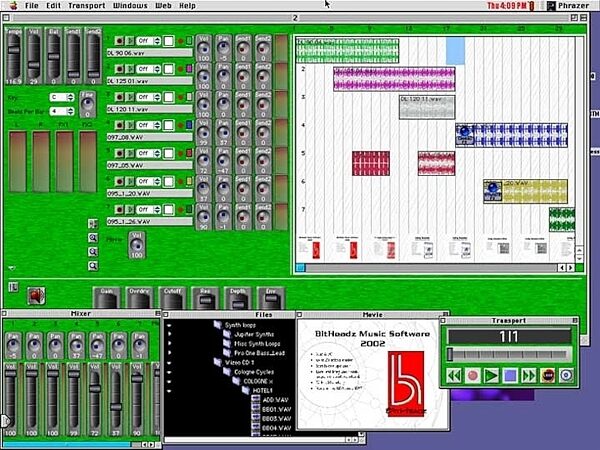Viewport: 600px width, 450px height.
Task: Click the blue circular loop icon in Transport
Action: pos(566,375)
